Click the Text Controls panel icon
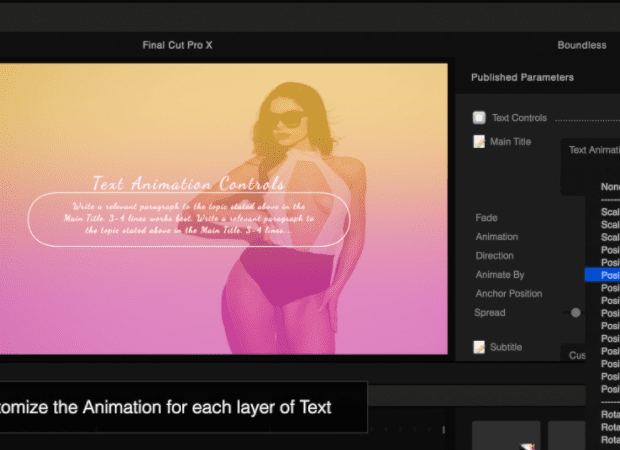The width and height of the screenshot is (620, 450). pyautogui.click(x=479, y=117)
